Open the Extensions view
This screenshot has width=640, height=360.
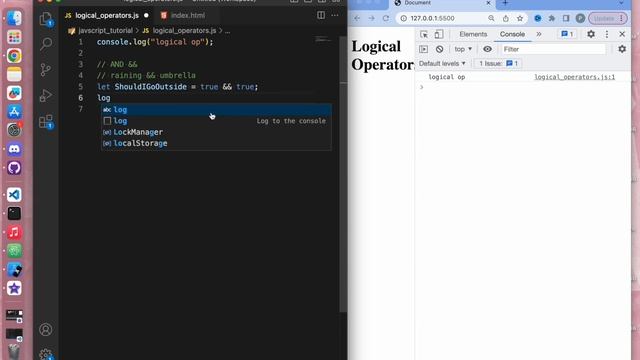click(x=46, y=122)
